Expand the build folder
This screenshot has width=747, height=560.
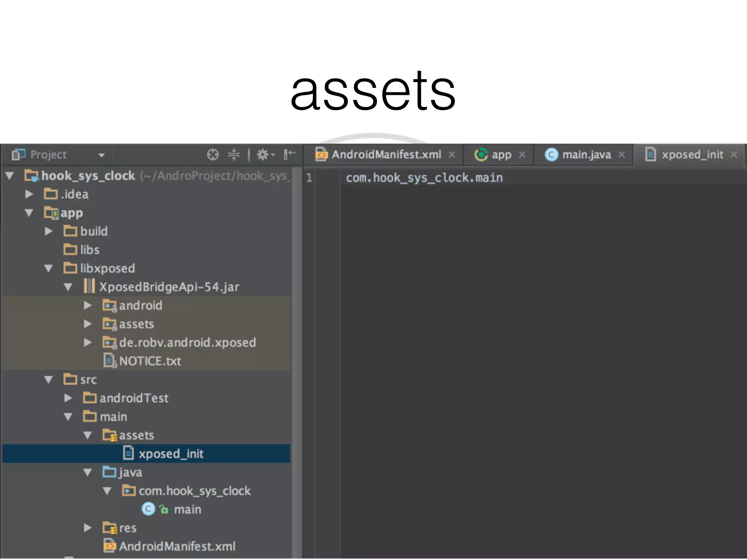pos(49,231)
